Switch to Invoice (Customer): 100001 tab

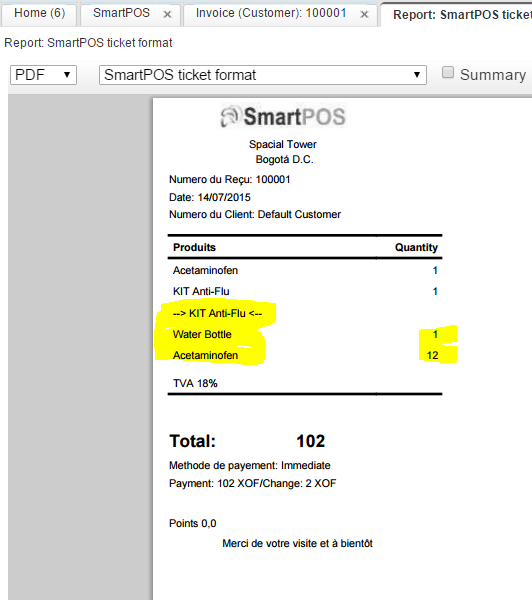[x=271, y=13]
